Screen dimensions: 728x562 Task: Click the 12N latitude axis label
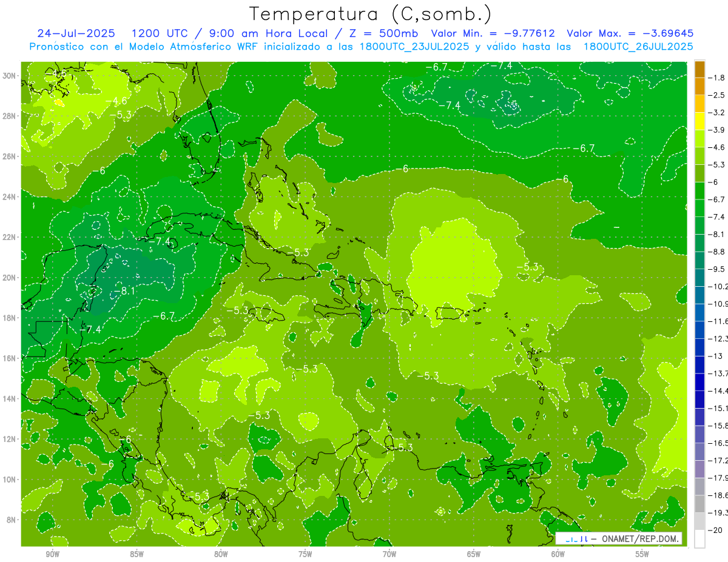coord(10,439)
